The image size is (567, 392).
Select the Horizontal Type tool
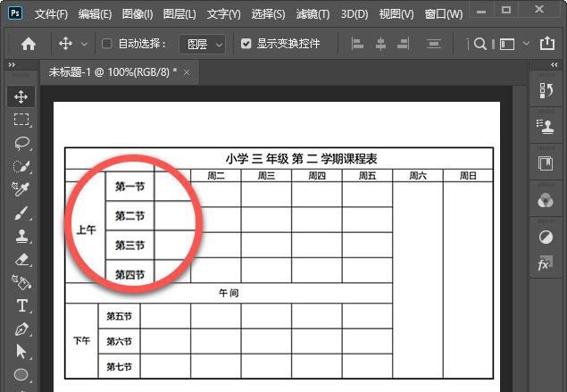coord(21,305)
